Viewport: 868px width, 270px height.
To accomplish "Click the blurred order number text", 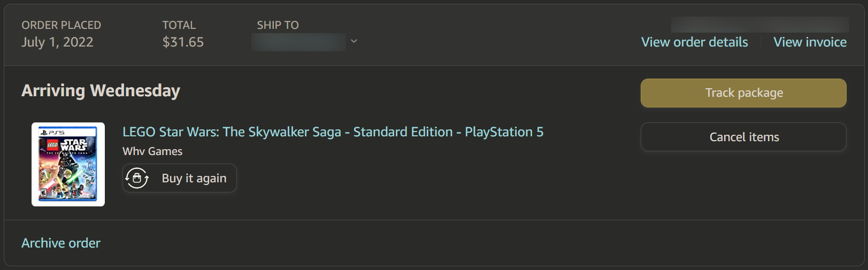I will (760, 24).
